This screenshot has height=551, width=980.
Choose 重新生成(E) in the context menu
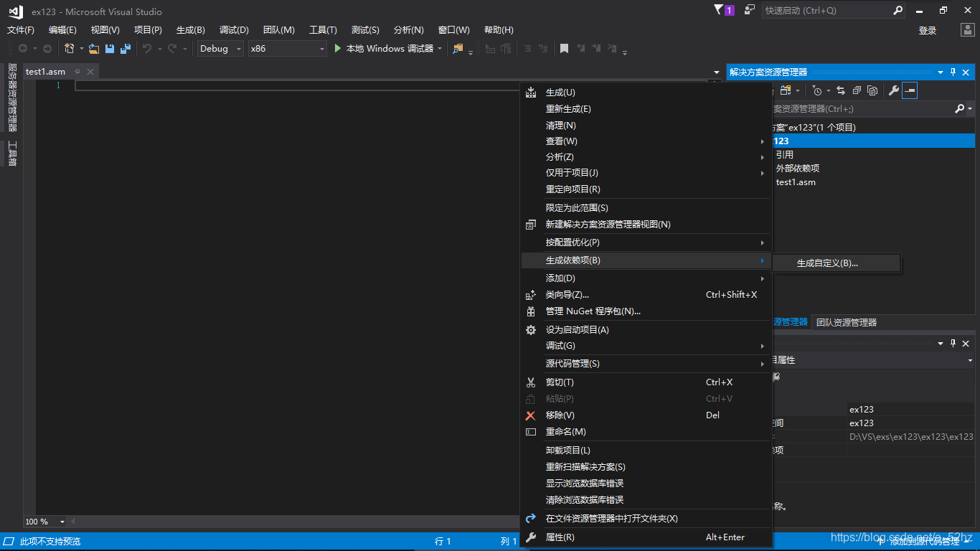[x=646, y=109]
